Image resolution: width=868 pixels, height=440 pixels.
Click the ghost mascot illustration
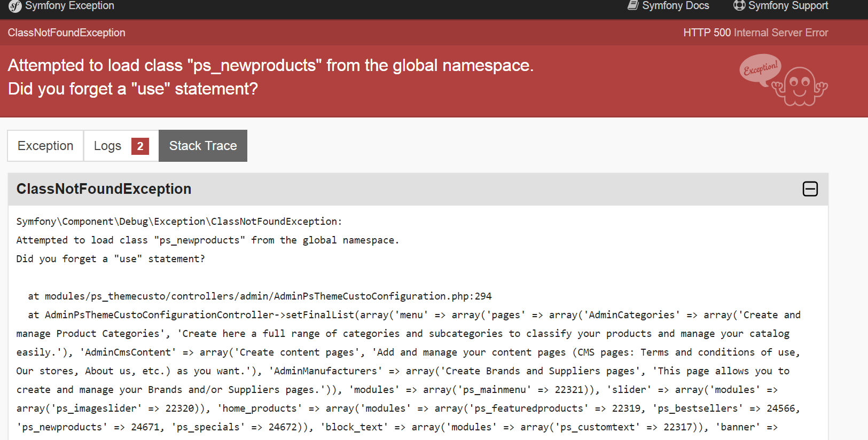800,87
